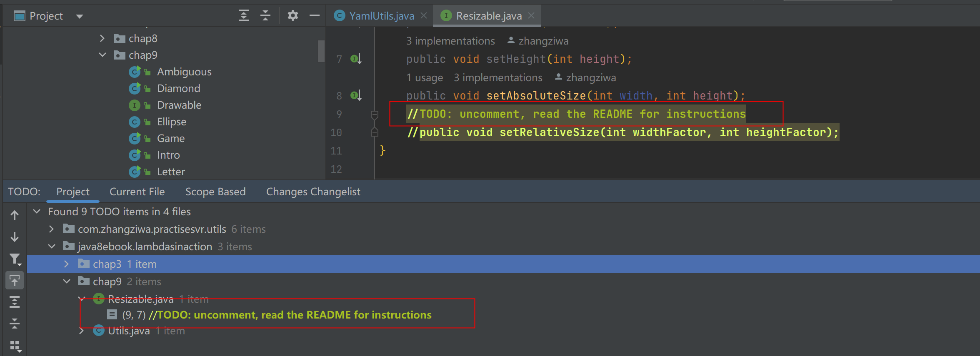
Task: Close the Resizable.java tab
Action: click(x=531, y=16)
